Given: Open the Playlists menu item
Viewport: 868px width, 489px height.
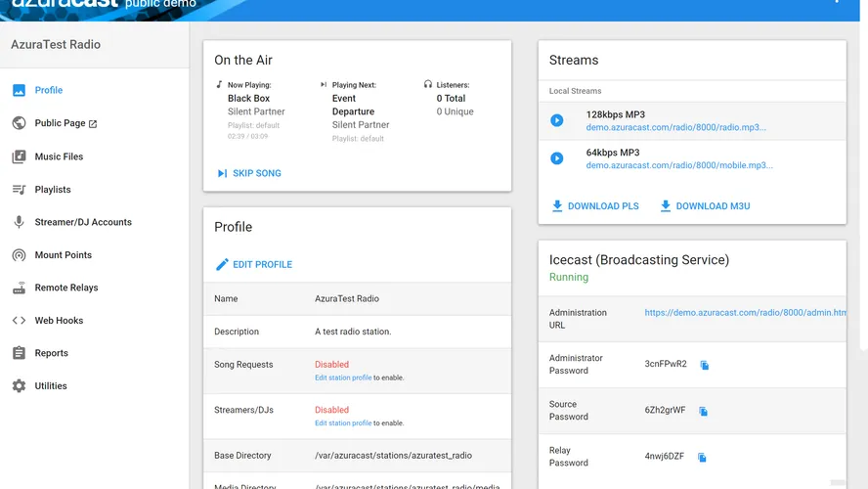Looking at the screenshot, I should 53,190.
